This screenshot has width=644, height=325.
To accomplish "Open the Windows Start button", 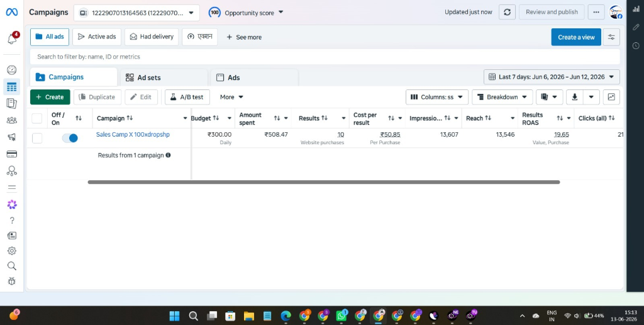I will (x=175, y=316).
